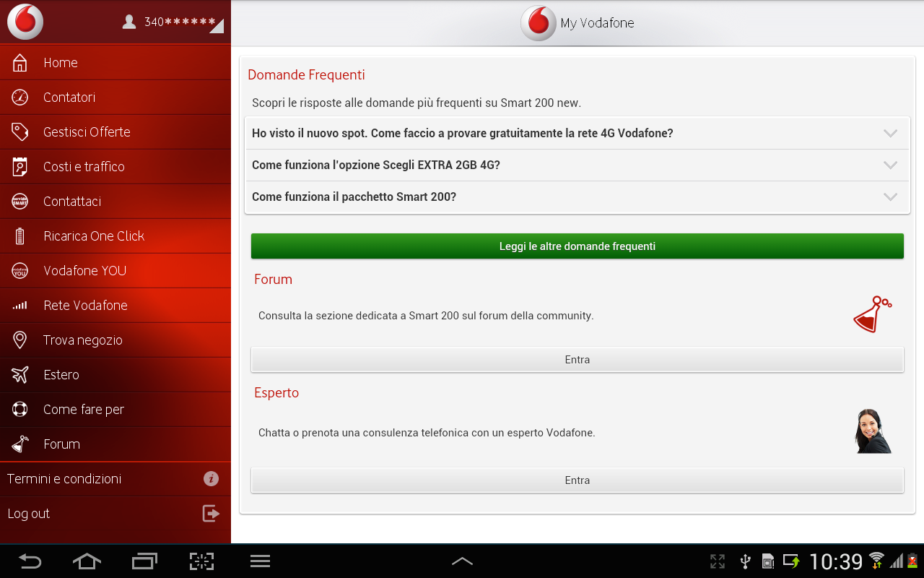
Task: Open Forum from the sidebar menu
Action: [x=115, y=444]
